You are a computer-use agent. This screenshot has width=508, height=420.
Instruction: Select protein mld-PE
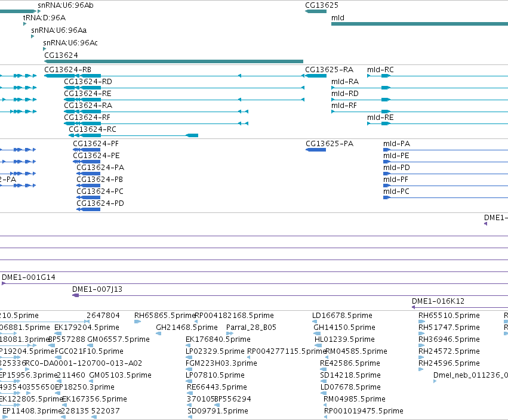click(396, 156)
